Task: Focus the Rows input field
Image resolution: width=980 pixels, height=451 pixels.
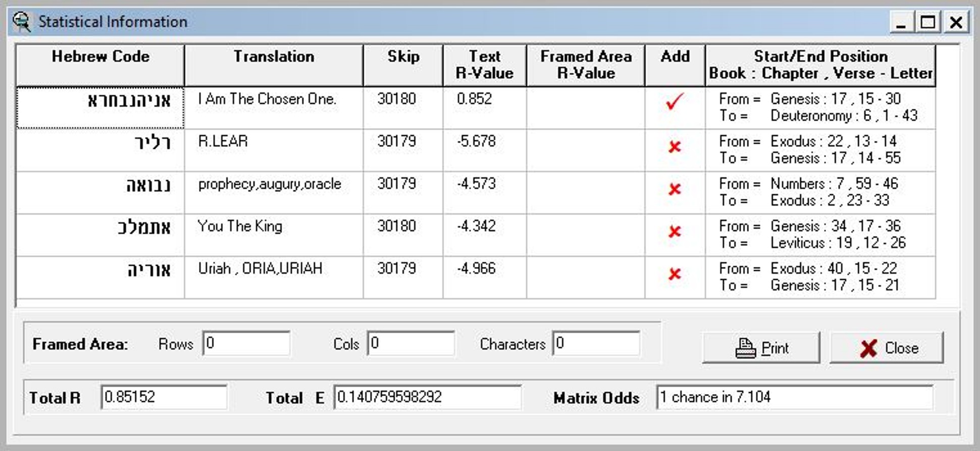Action: (246, 344)
